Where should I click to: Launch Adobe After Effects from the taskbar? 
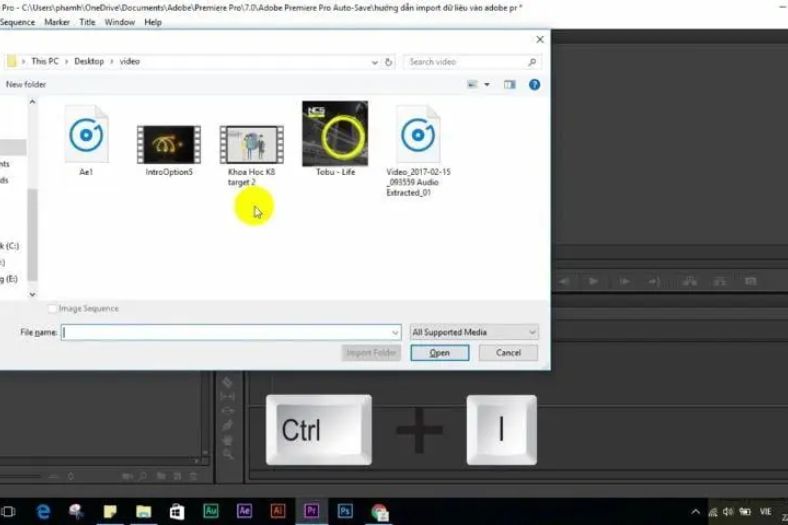244,511
